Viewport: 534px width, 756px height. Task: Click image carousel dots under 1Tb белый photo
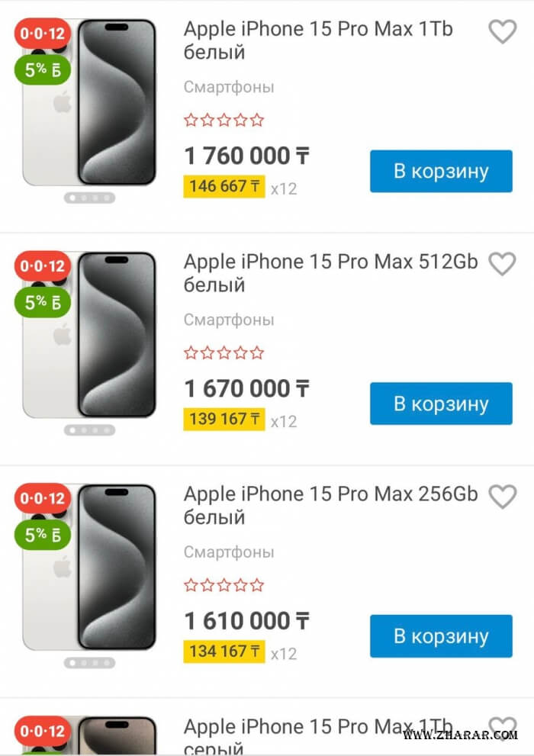[89, 198]
